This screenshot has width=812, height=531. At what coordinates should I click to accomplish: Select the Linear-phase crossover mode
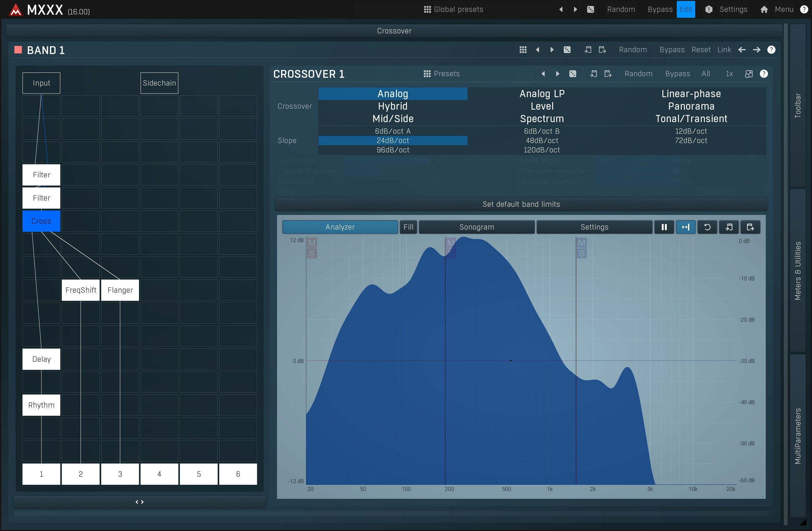coord(691,93)
